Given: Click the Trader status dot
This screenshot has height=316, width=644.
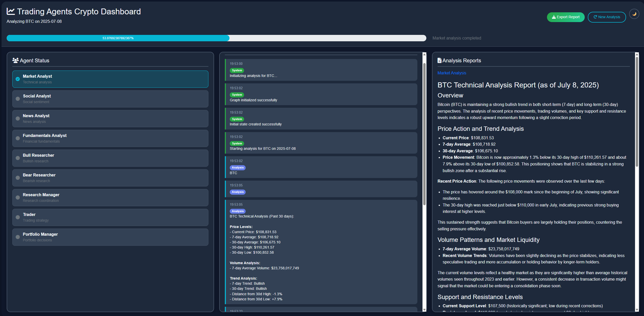Looking at the screenshot, I should (x=18, y=217).
